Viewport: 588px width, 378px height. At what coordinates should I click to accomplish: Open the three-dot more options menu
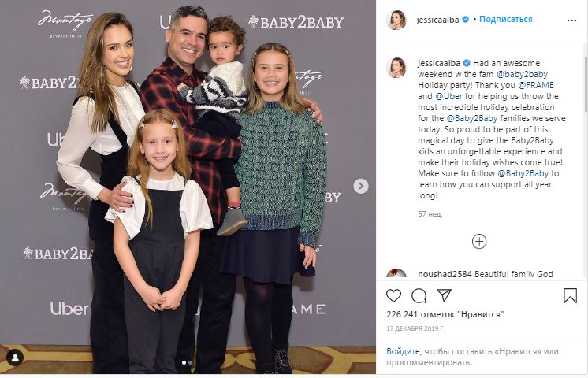(571, 20)
